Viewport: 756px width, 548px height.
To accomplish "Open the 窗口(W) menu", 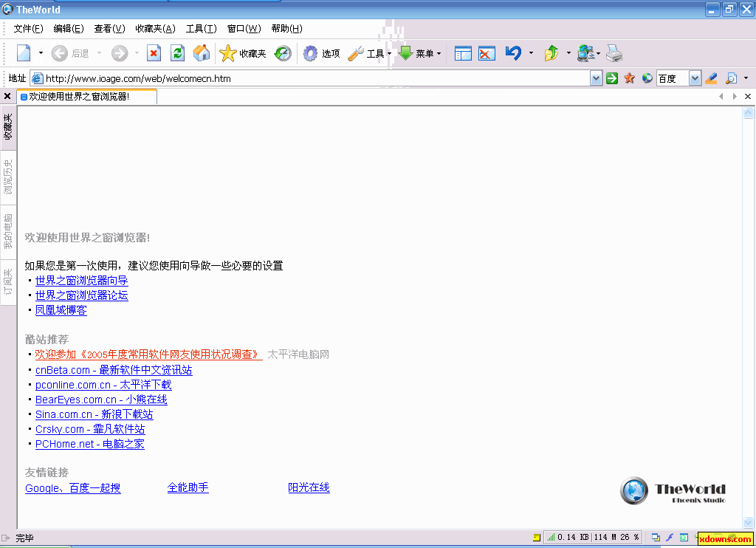I will [244, 29].
